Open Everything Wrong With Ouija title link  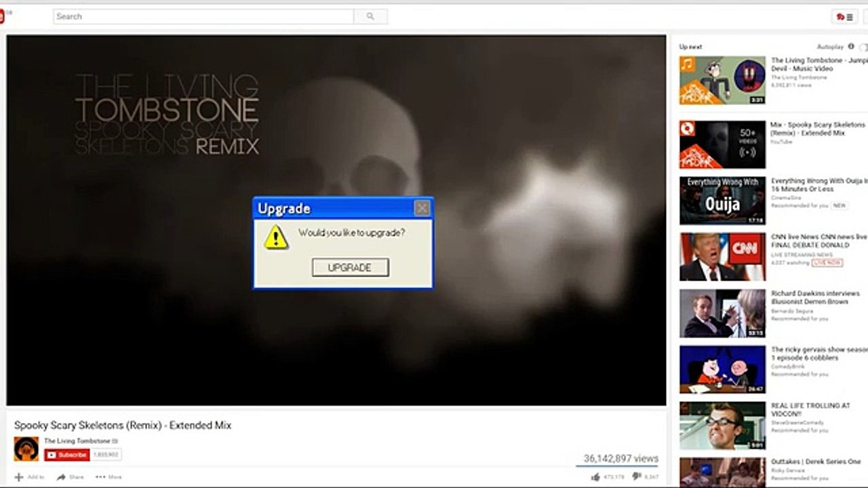(818, 185)
